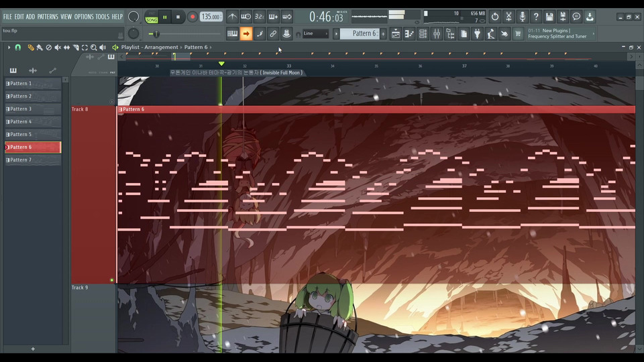Open the project picker icon

click(464, 34)
